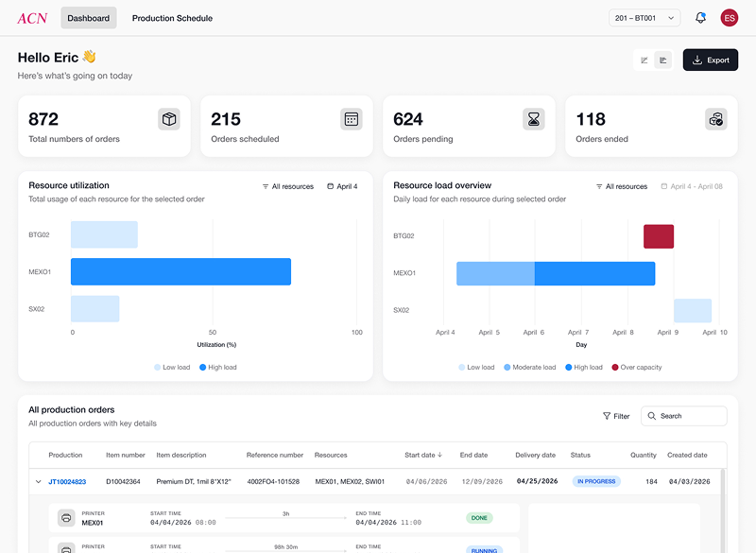Image resolution: width=756 pixels, height=553 pixels.
Task: Click created date 04/03/2026 cell
Action: [690, 482]
